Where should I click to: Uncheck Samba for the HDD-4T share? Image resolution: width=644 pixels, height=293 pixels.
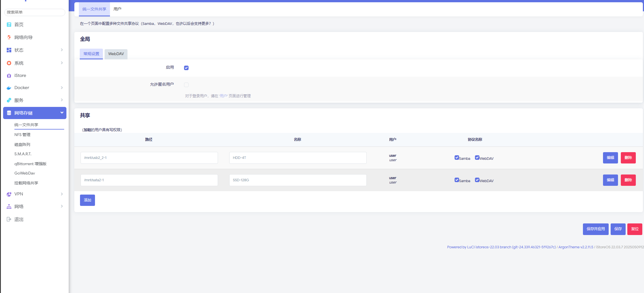[x=457, y=158]
